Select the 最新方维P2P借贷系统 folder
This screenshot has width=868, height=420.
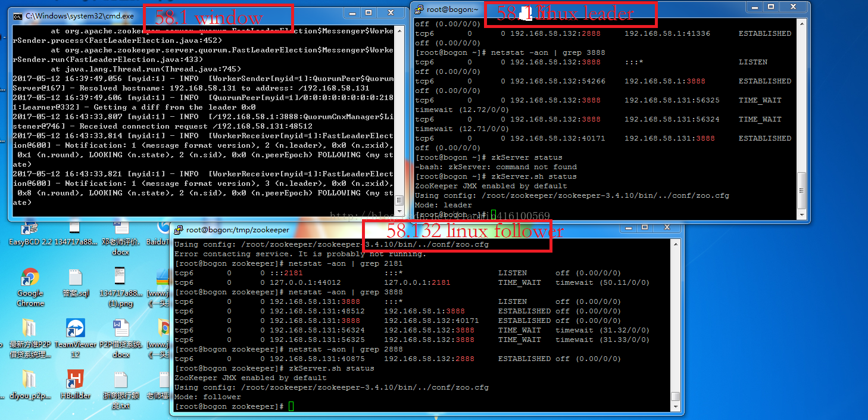(29, 338)
